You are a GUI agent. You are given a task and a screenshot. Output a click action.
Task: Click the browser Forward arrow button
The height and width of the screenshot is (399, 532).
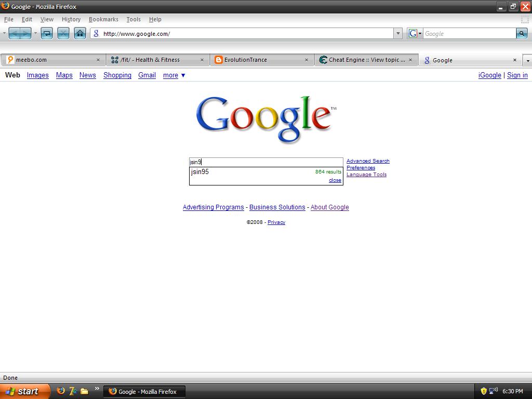pos(26,33)
